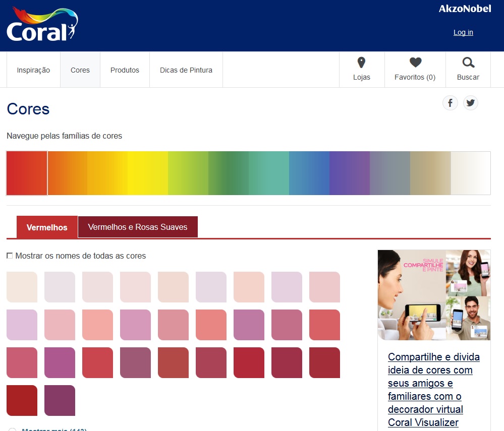The image size is (504, 431).
Task: Select the dark plum swatch in last row
Action: [60, 400]
